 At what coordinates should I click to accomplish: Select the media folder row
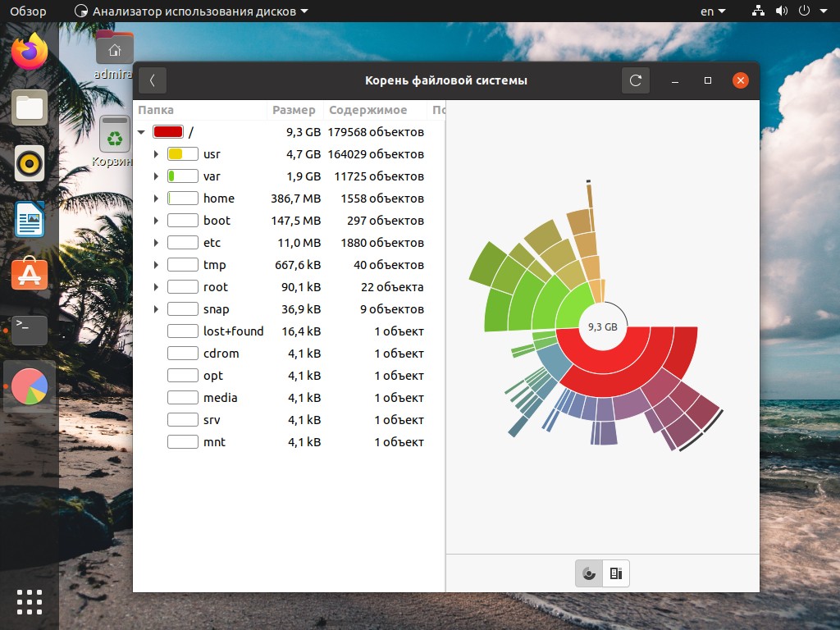coord(290,398)
